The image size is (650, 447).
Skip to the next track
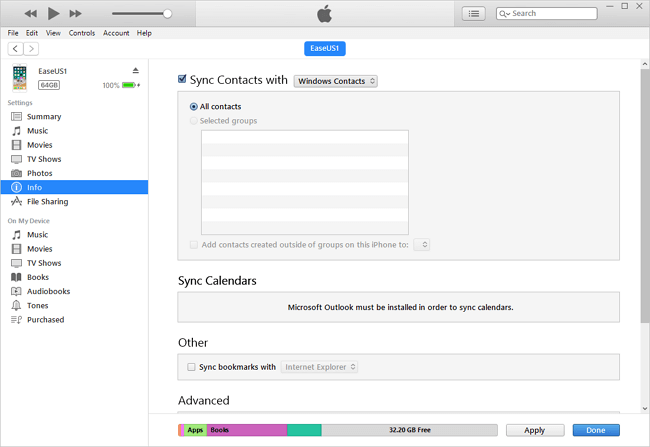point(78,13)
